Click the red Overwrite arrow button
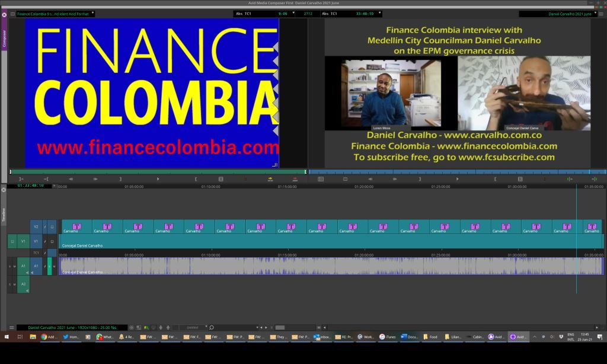This screenshot has height=364, width=607. click(295, 179)
